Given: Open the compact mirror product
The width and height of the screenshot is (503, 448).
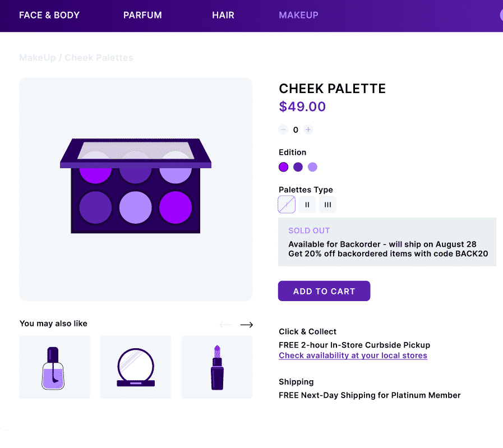Looking at the screenshot, I should pyautogui.click(x=136, y=367).
